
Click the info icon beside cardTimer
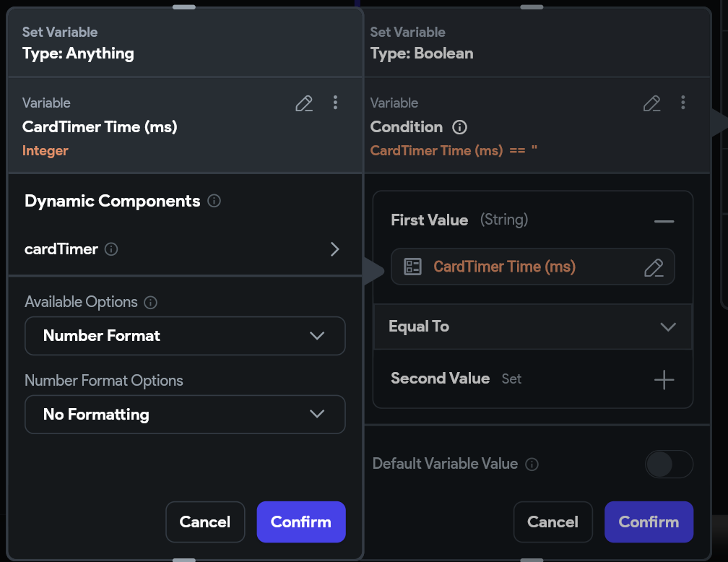111,249
